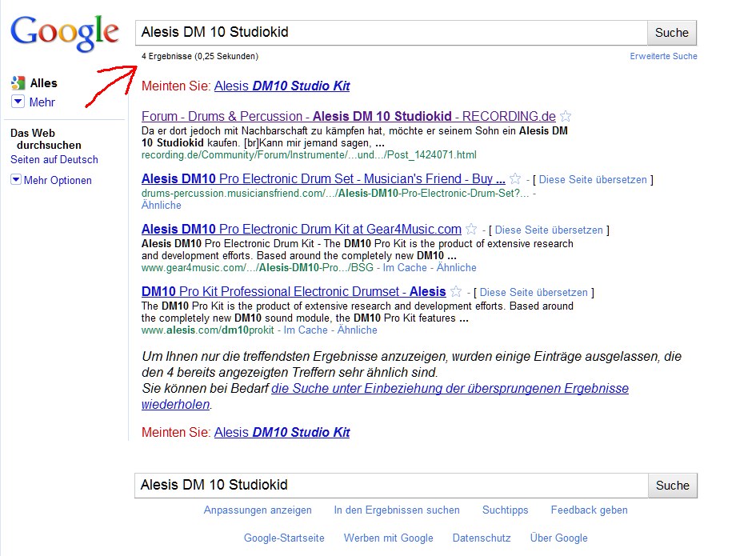756x556 pixels.
Task: Open Suchtipps link
Action: coord(506,510)
